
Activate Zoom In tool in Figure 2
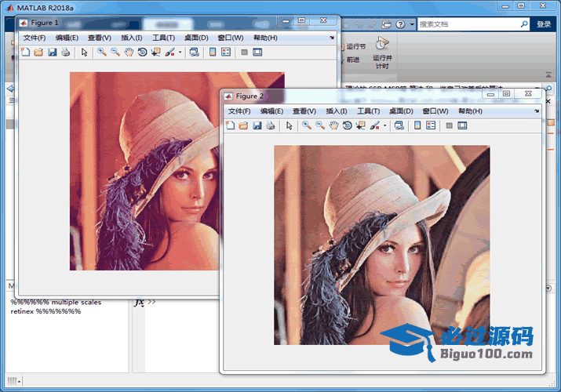pyautogui.click(x=307, y=125)
